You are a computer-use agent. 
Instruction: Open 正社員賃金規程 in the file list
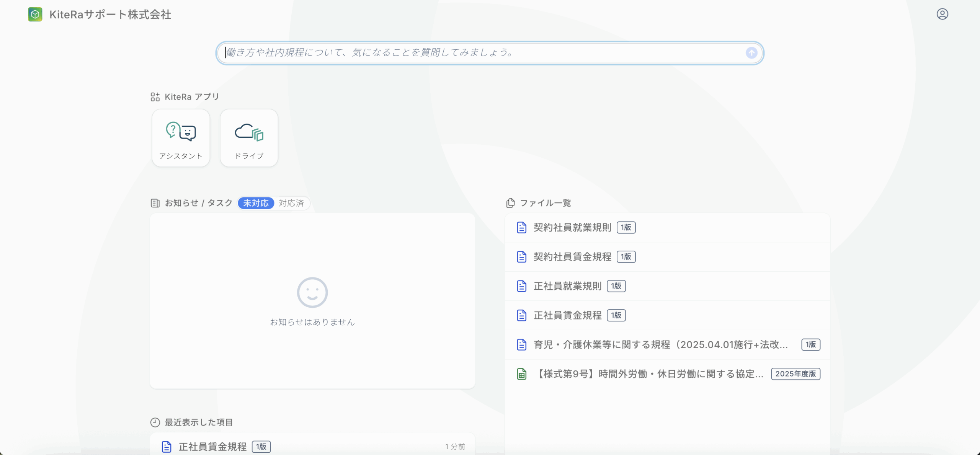pos(567,315)
